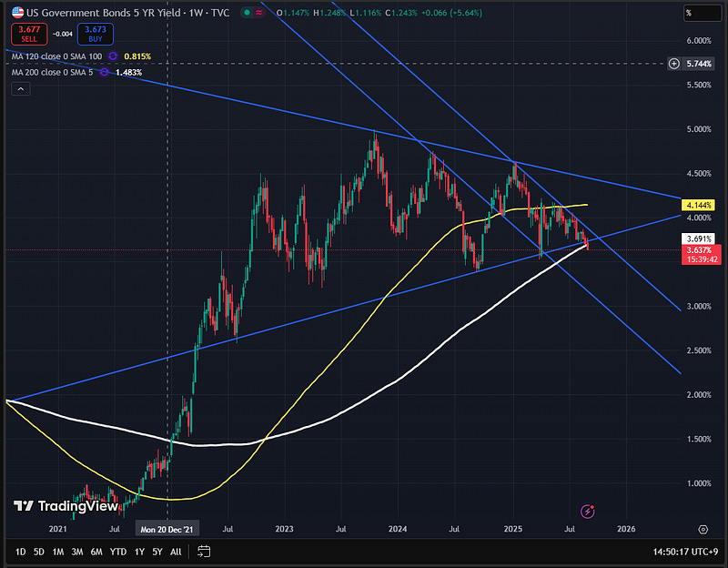Click the 2021 label on time axis
The width and height of the screenshot is (728, 568).
(57, 529)
